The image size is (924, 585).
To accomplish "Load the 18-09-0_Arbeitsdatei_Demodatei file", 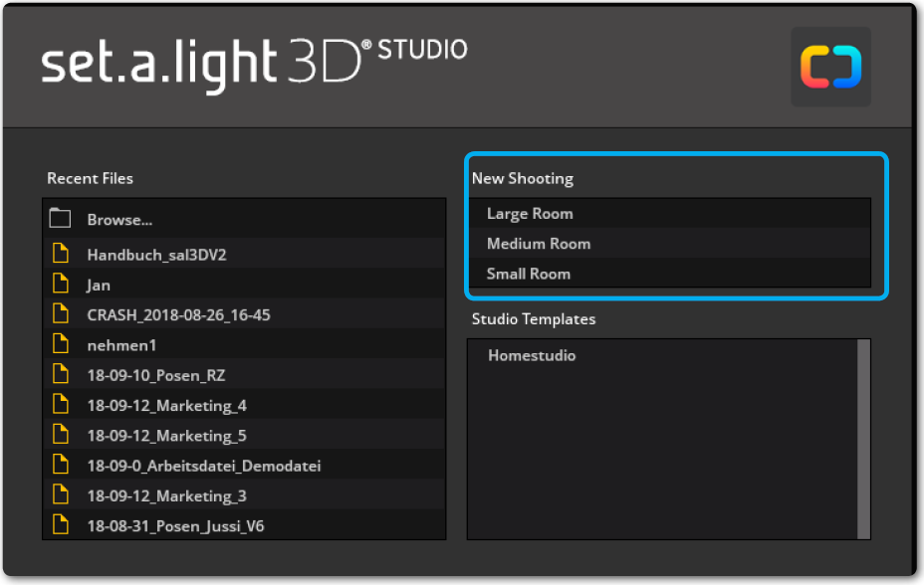I will 203,466.
